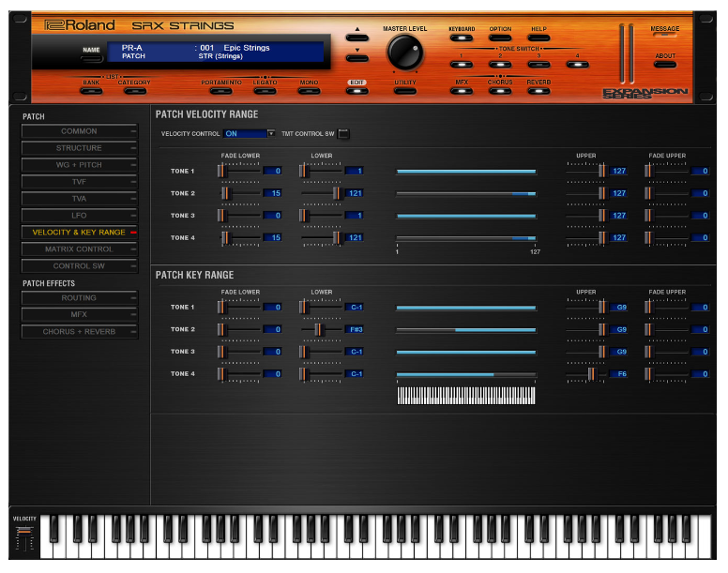Toggle Tone Switch 4
Image resolution: width=728 pixels, height=573 pixels.
click(x=578, y=65)
